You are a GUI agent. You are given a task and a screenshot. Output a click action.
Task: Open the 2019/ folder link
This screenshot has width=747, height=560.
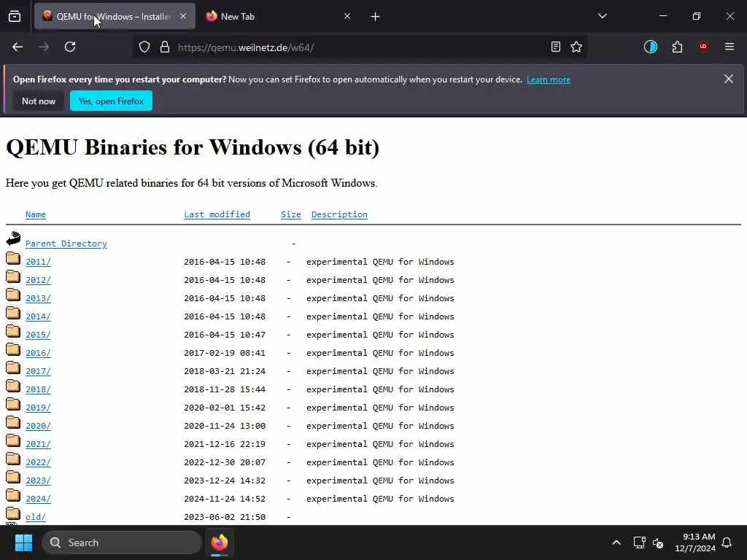[x=38, y=408]
